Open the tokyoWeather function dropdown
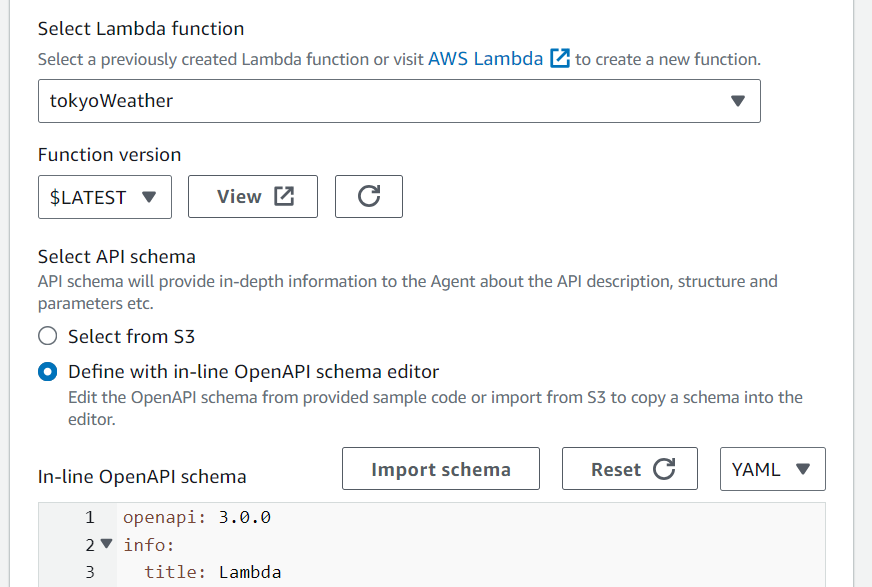This screenshot has height=587, width=872. 400,101
